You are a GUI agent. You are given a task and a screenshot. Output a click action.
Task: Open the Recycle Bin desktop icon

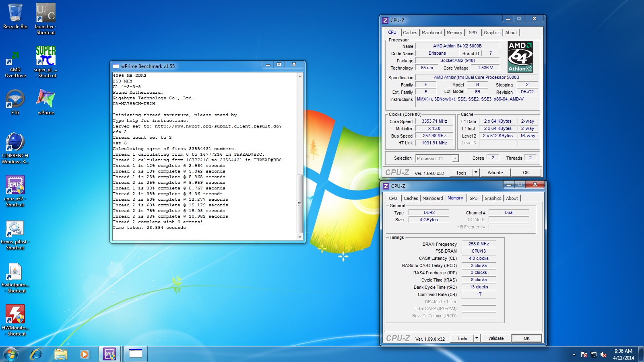(15, 16)
